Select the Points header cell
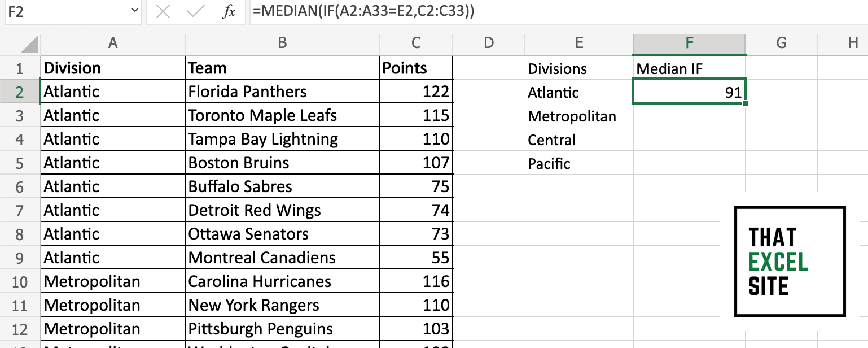The height and width of the screenshot is (348, 868). 416,68
